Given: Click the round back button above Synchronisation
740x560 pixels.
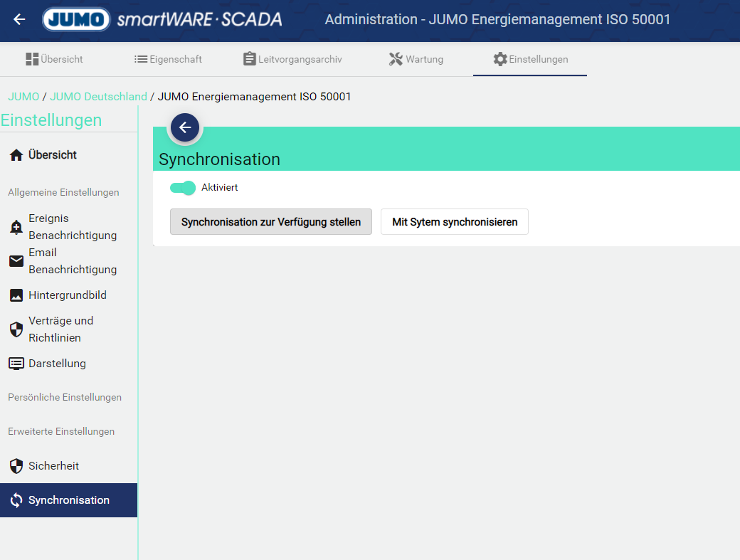Looking at the screenshot, I should pyautogui.click(x=185, y=128).
